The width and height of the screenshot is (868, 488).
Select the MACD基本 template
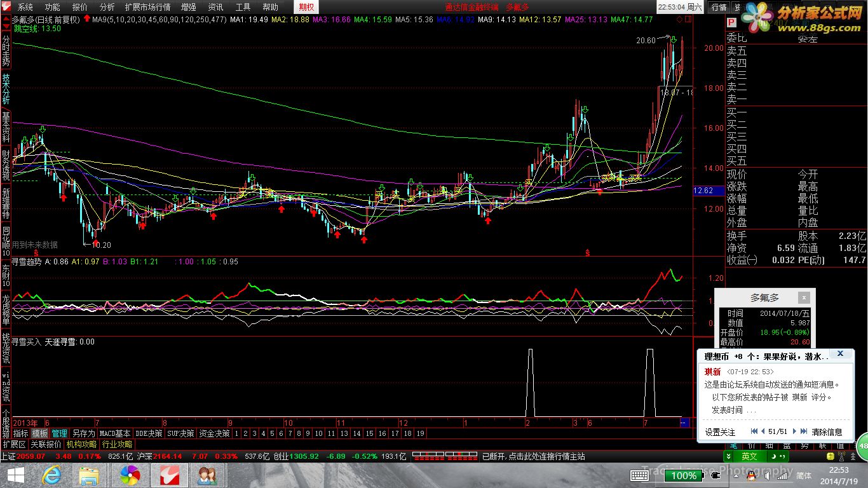pyautogui.click(x=115, y=433)
